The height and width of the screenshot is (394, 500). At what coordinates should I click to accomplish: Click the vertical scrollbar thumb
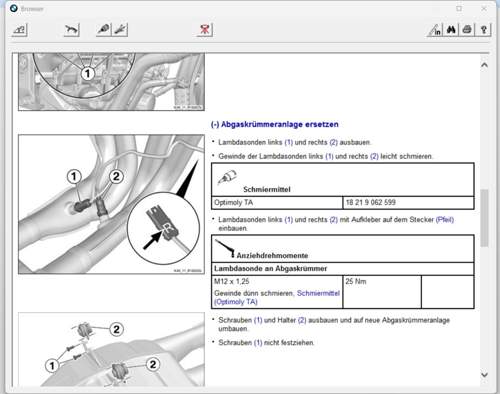pos(484,218)
